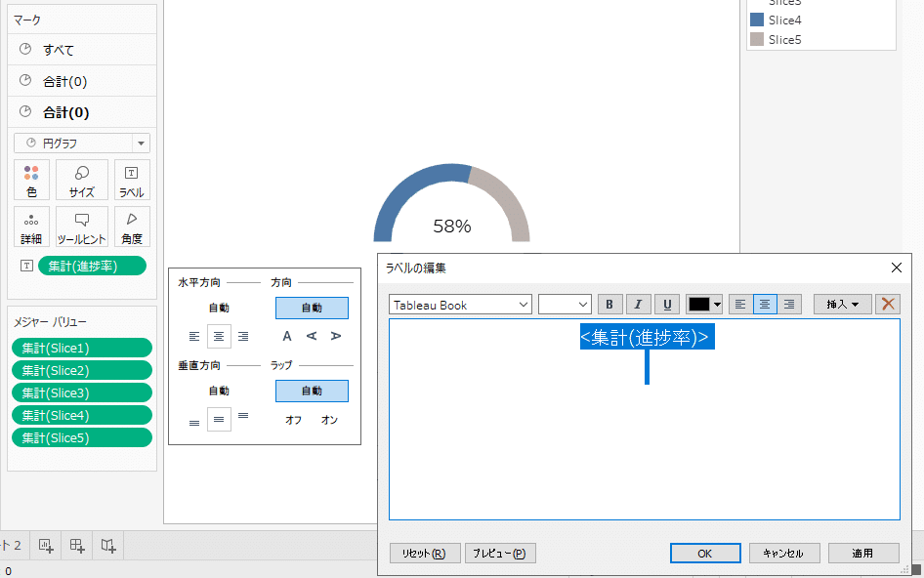Click new story icon in bottom bar
Screen dimensions: 924x578
(x=108, y=546)
